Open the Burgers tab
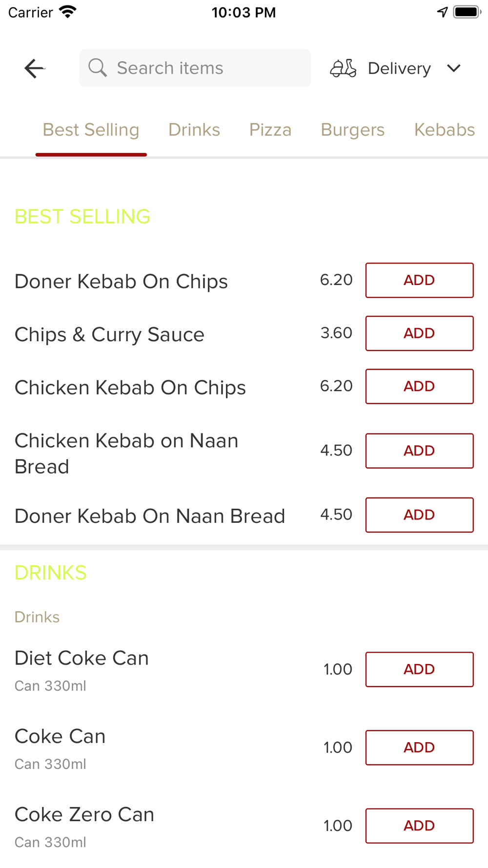The width and height of the screenshot is (488, 868). coord(353,130)
